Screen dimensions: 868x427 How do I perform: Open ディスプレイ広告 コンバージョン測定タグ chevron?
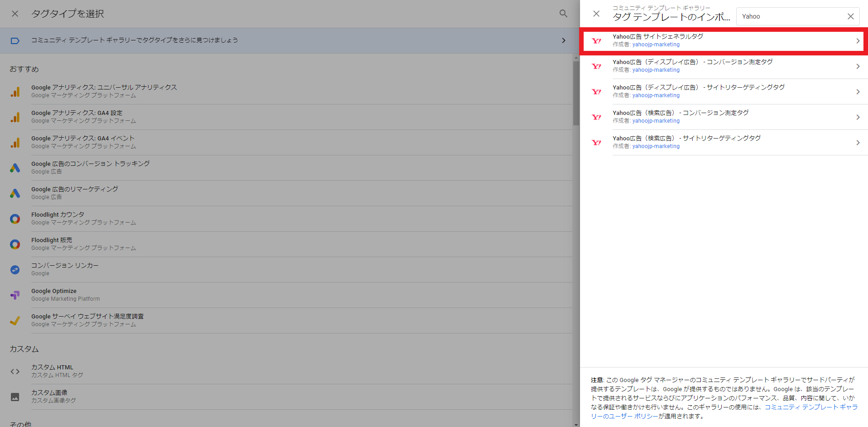click(x=858, y=66)
